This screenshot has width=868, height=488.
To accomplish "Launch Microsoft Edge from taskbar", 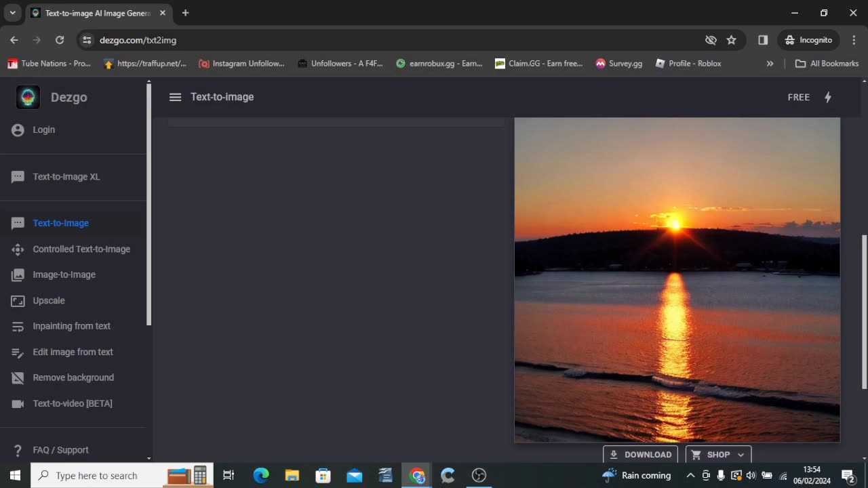I will tap(261, 475).
